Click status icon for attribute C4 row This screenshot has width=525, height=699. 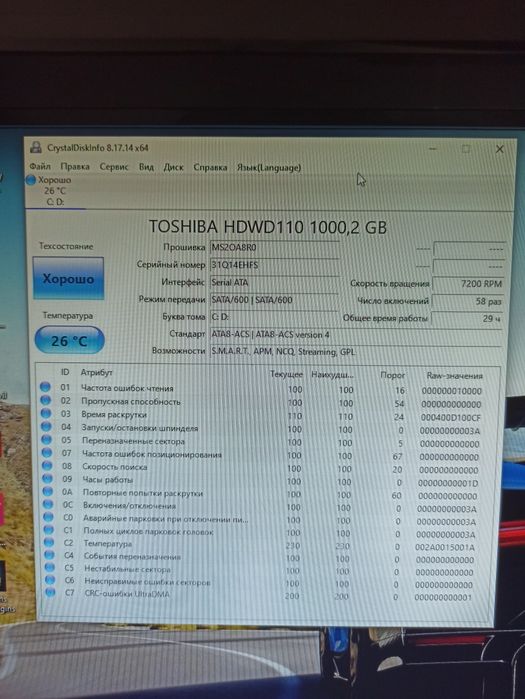tap(49, 555)
